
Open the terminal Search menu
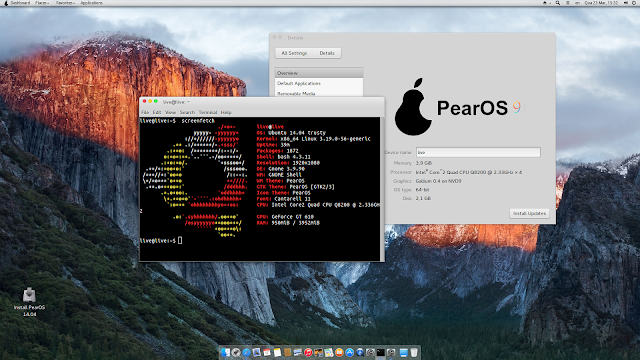click(187, 112)
